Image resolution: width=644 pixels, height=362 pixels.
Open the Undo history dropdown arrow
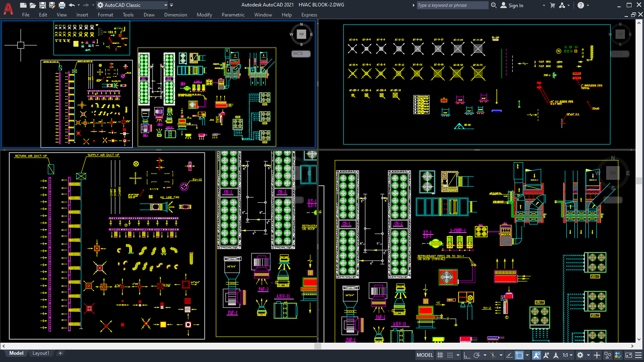point(79,5)
